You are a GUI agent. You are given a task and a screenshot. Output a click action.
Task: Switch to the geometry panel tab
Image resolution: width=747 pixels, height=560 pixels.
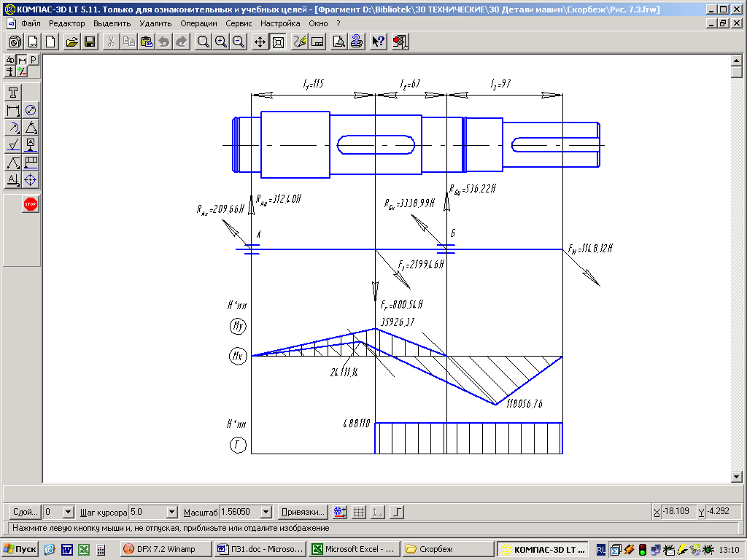pyautogui.click(x=10, y=60)
